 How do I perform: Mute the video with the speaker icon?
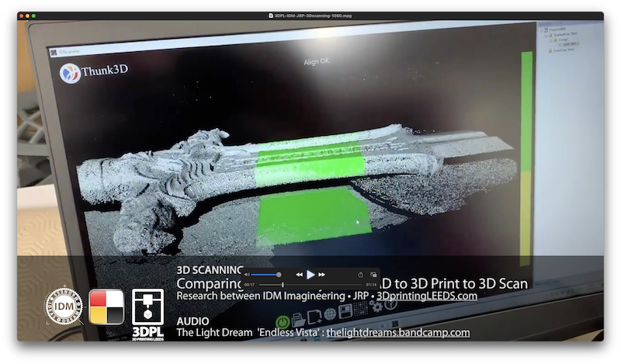coord(248,274)
